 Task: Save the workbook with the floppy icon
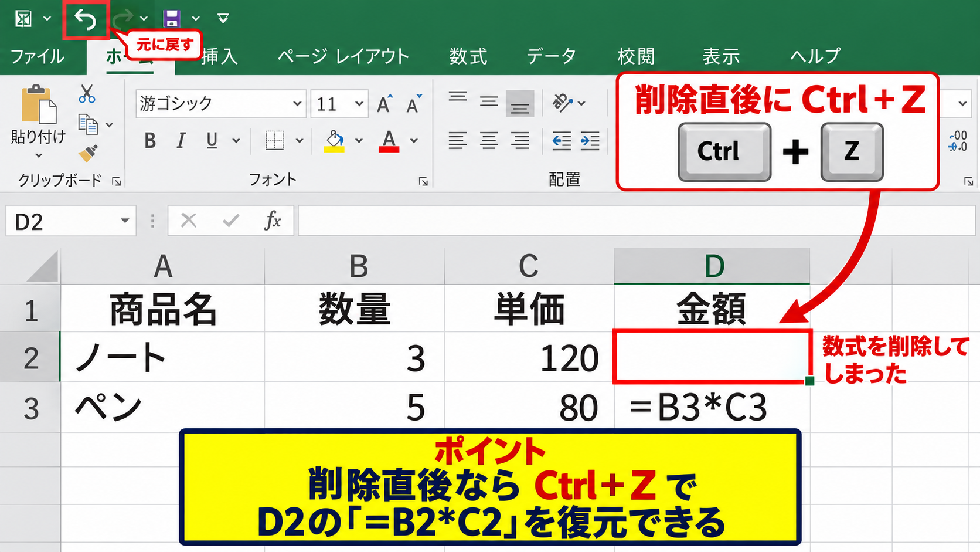[172, 18]
